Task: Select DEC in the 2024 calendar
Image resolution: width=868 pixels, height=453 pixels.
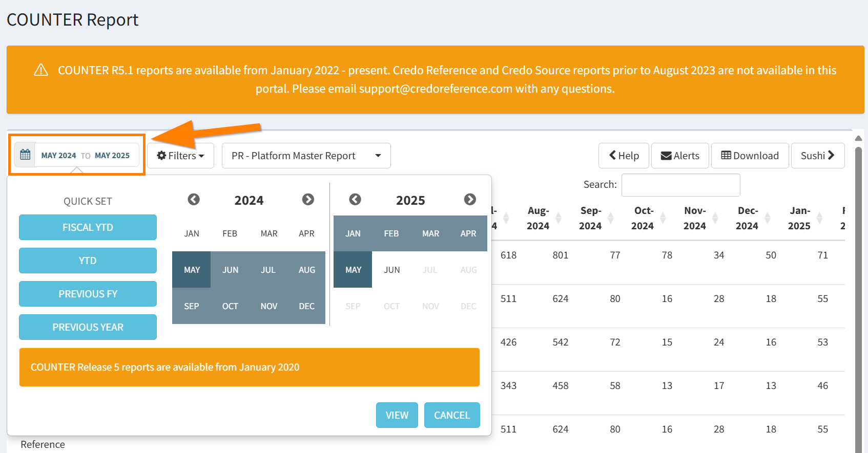Action: (306, 306)
